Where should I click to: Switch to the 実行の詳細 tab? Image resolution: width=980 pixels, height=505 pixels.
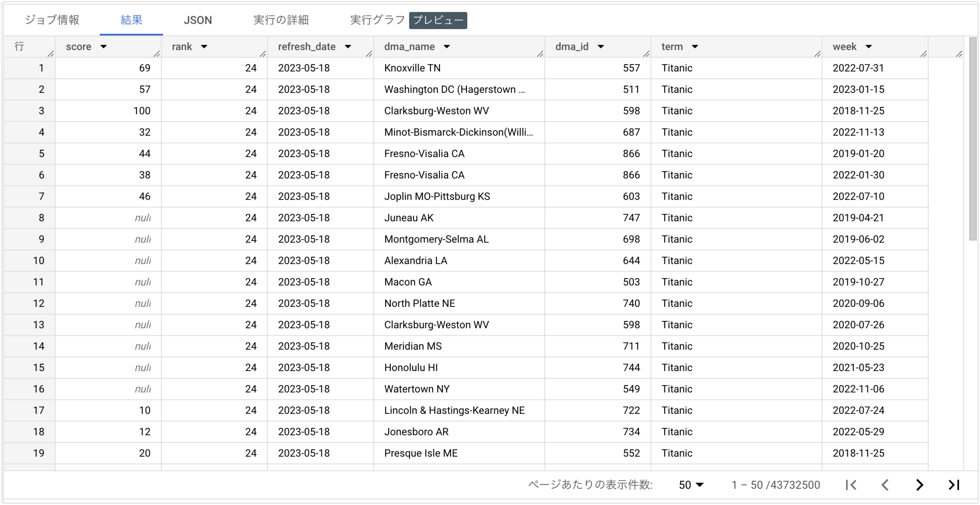click(x=281, y=20)
